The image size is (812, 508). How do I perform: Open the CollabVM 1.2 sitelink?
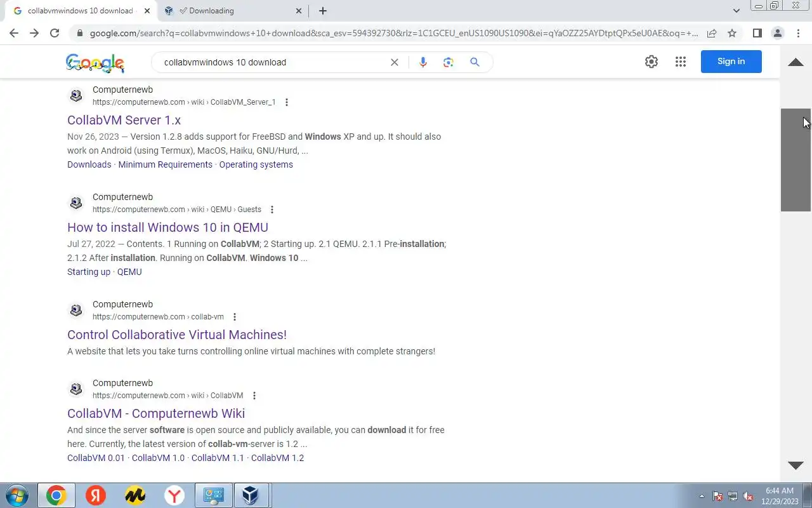tap(277, 458)
